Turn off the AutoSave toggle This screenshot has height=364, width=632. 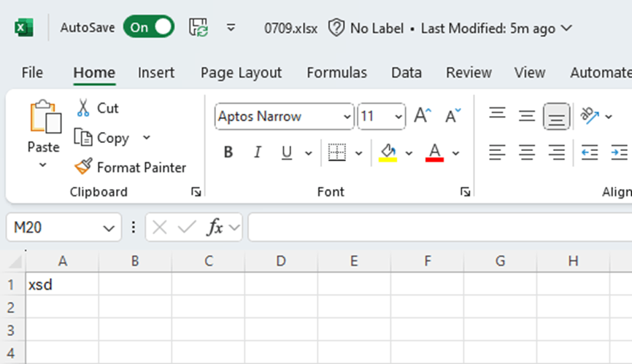click(x=149, y=28)
